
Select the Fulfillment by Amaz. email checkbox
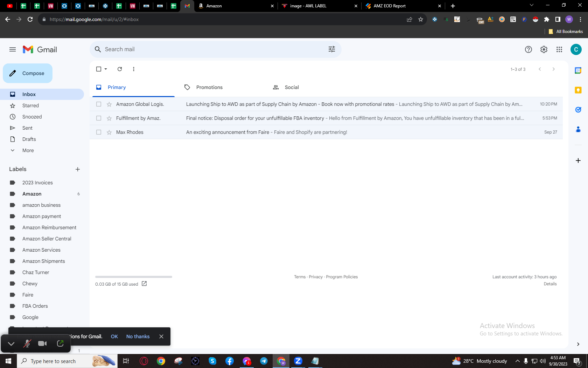(99, 118)
